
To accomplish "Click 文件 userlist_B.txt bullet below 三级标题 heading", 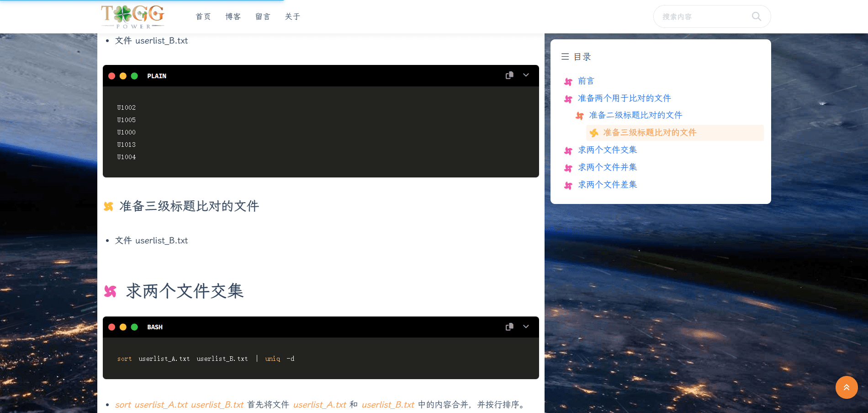I will coord(151,241).
